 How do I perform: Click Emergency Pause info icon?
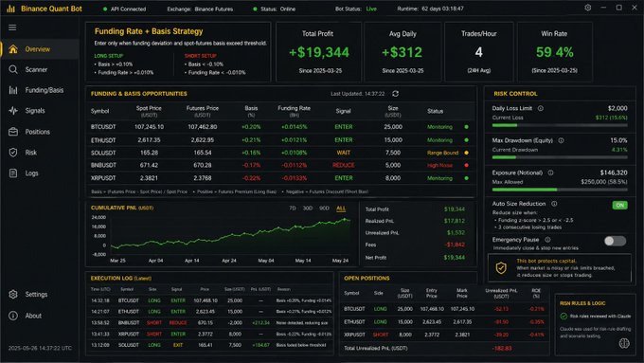click(x=547, y=239)
